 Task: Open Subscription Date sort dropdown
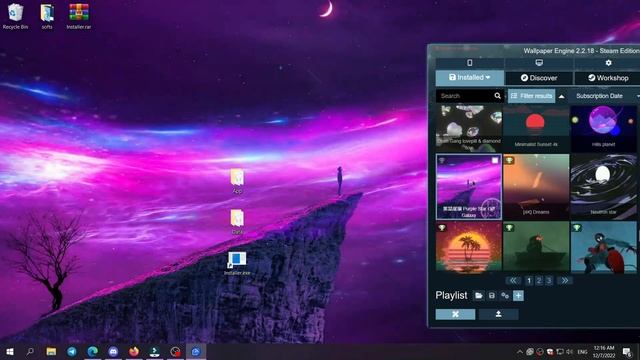pos(606,96)
